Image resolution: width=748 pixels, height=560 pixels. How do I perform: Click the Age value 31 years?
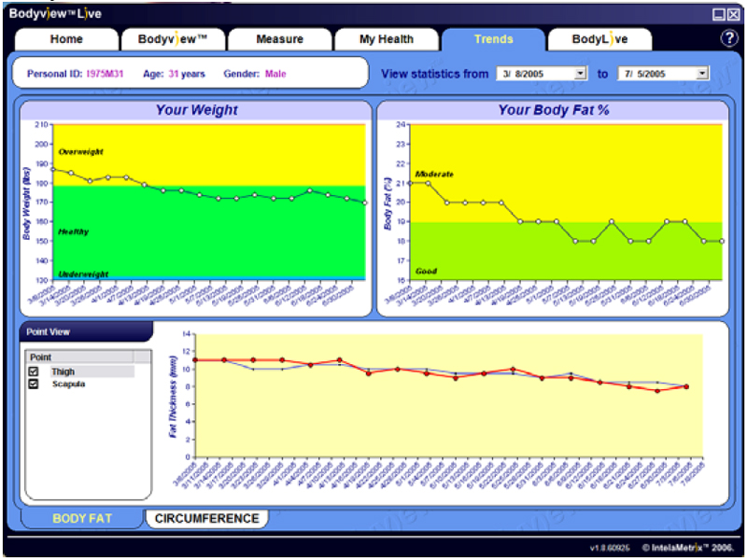pyautogui.click(x=187, y=74)
